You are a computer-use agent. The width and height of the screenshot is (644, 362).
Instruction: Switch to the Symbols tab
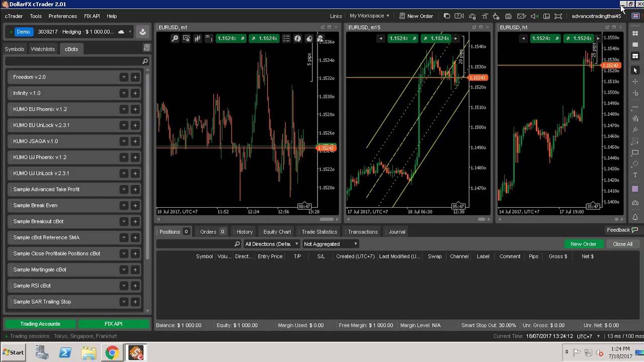(15, 49)
